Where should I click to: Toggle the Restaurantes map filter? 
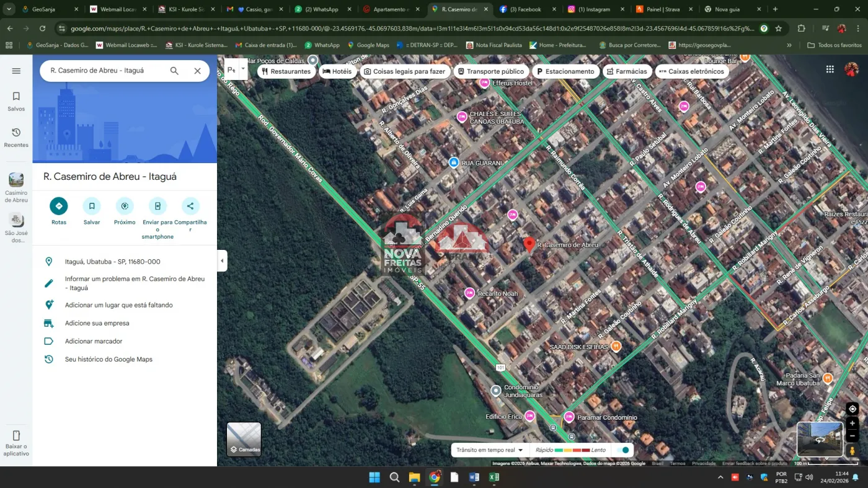click(x=286, y=71)
